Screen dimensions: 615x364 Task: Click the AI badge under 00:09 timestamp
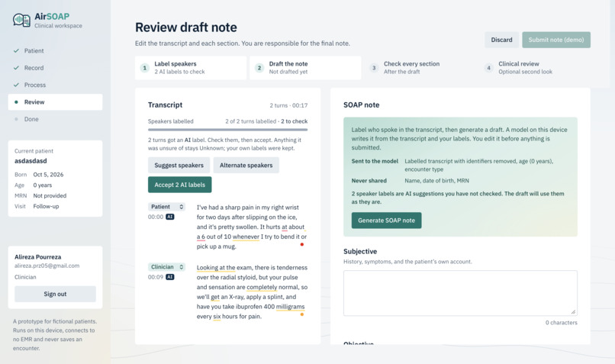(170, 277)
